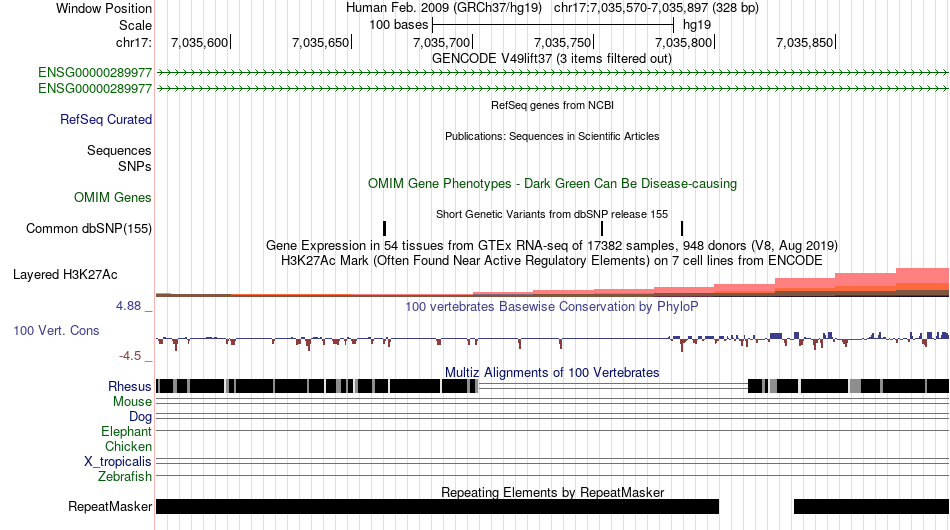Select the Dog alignment label
Image resolution: width=950 pixels, height=530 pixels.
[140, 417]
